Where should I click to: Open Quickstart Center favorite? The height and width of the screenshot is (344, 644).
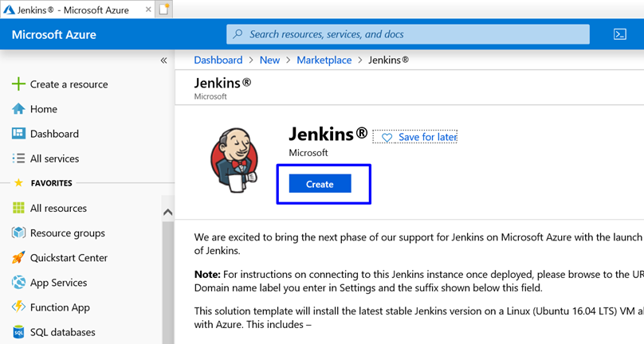pyautogui.click(x=69, y=258)
